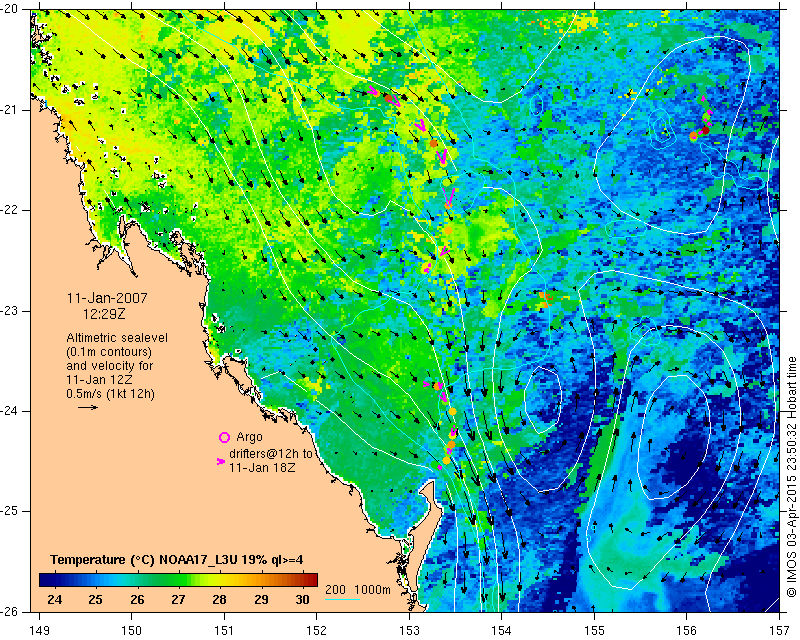800x640 pixels.
Task: Select the temperature color bar
Action: (x=178, y=580)
